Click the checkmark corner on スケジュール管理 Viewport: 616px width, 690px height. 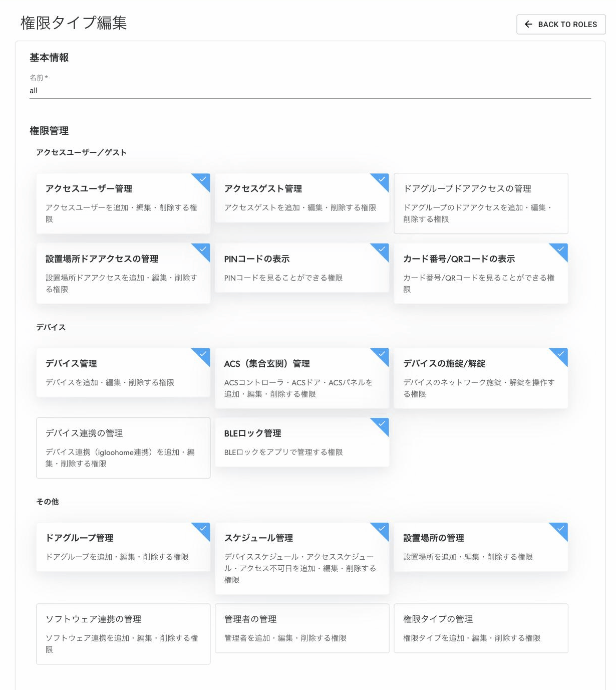pos(382,529)
